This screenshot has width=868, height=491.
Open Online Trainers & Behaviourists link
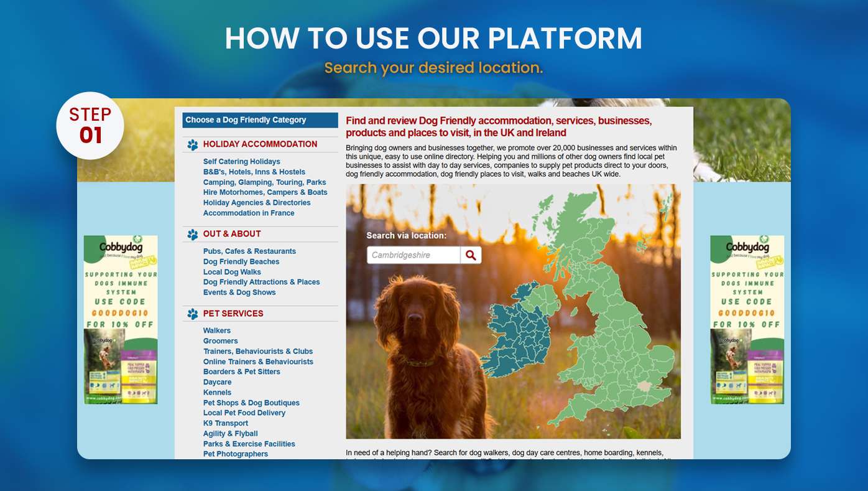click(258, 362)
